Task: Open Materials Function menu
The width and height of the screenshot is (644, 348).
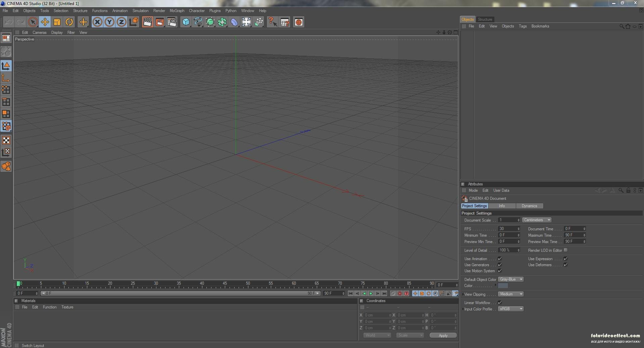Action: (50, 307)
